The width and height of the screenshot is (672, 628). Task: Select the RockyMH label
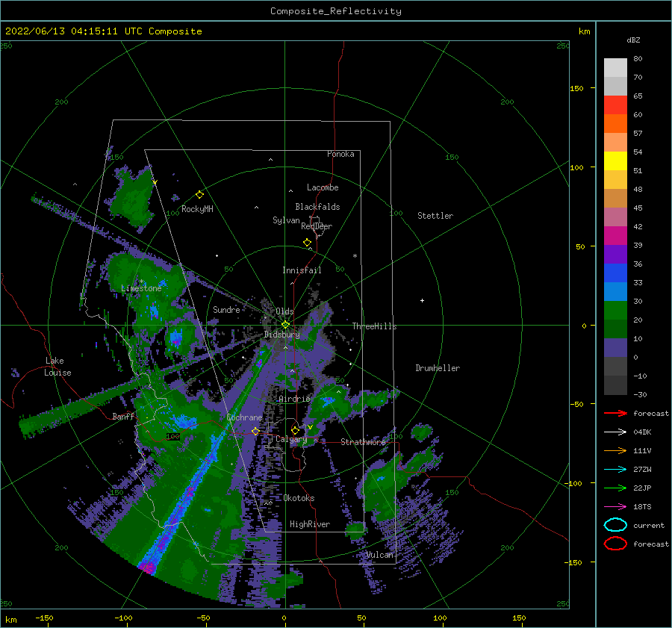(x=197, y=209)
